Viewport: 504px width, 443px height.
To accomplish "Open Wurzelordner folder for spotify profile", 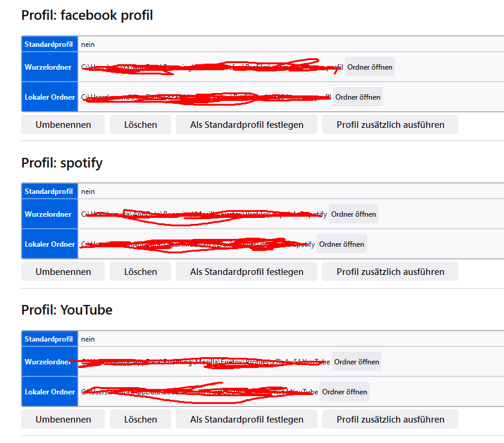I will tap(353, 214).
